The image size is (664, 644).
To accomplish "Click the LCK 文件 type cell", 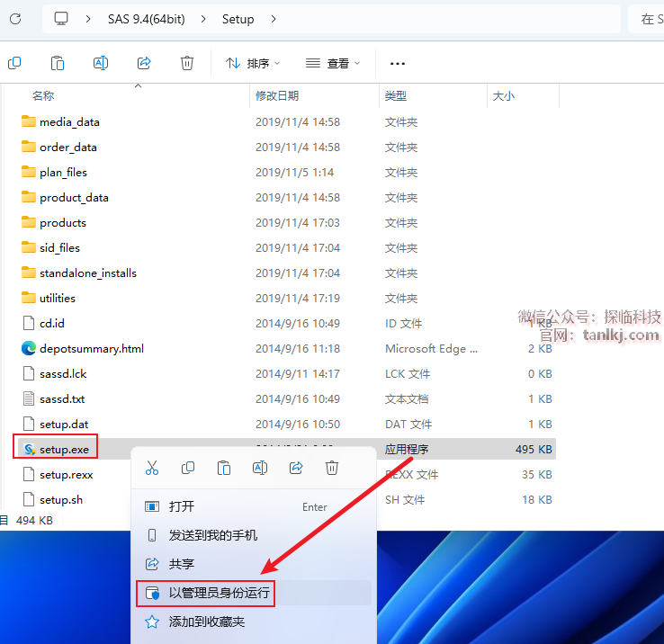I will [408, 374].
